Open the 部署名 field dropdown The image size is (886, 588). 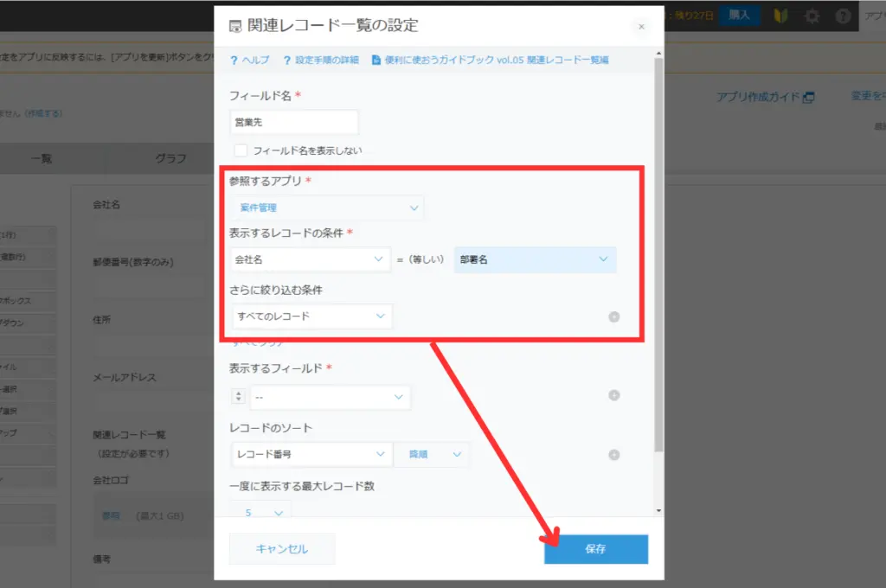535,259
